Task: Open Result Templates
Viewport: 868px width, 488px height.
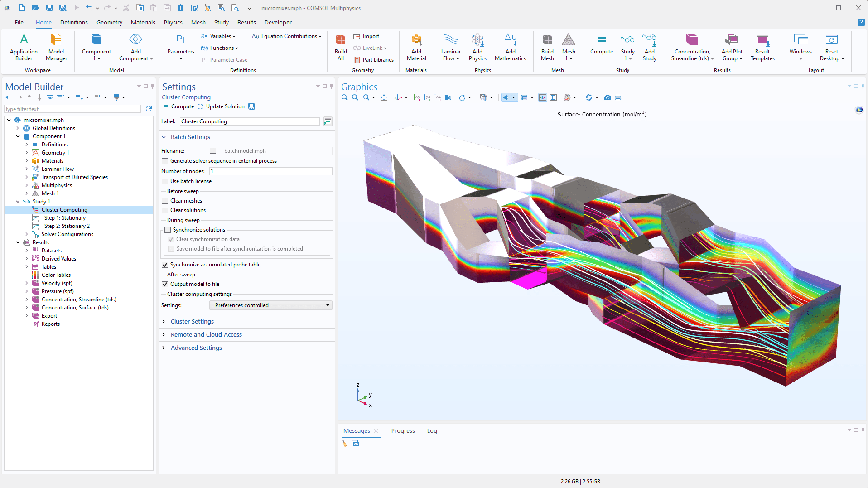Action: (762, 47)
